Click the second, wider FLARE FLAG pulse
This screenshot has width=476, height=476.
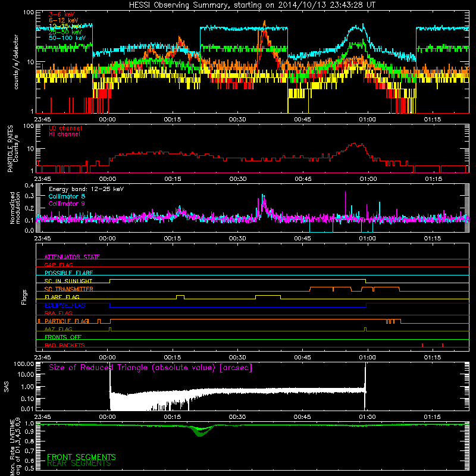(268, 296)
